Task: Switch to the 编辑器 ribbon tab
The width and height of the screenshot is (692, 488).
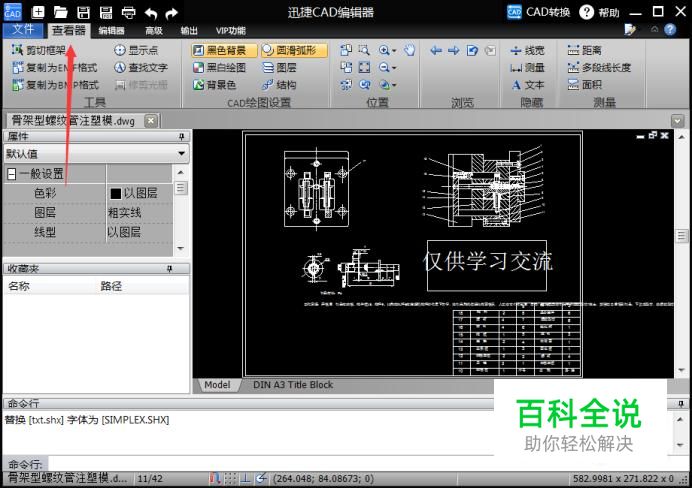Action: (111, 30)
